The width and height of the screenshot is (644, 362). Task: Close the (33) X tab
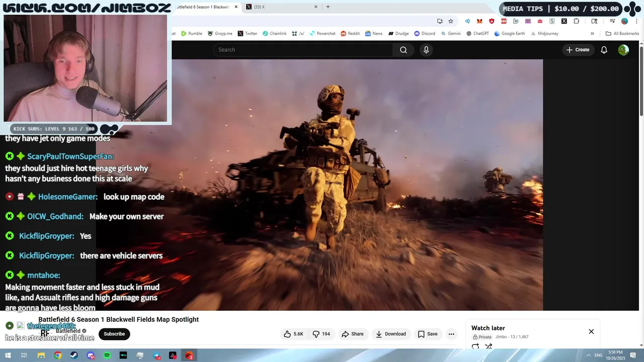[x=316, y=7]
